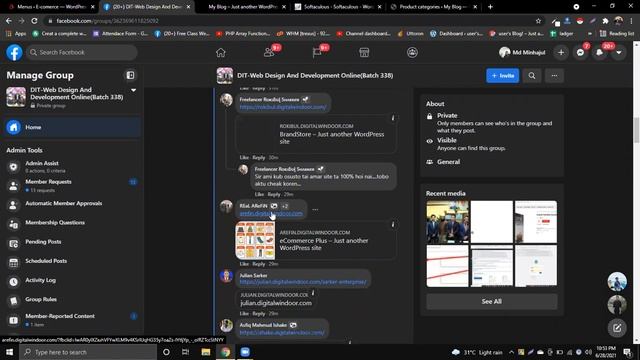
Task: Open a new browser tab
Action: click(490, 7)
